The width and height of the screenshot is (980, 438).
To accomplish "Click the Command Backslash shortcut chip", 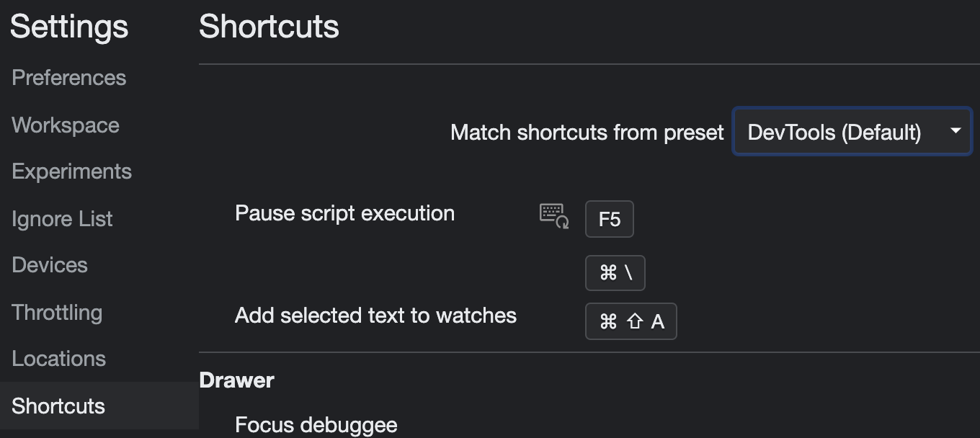I will [615, 273].
